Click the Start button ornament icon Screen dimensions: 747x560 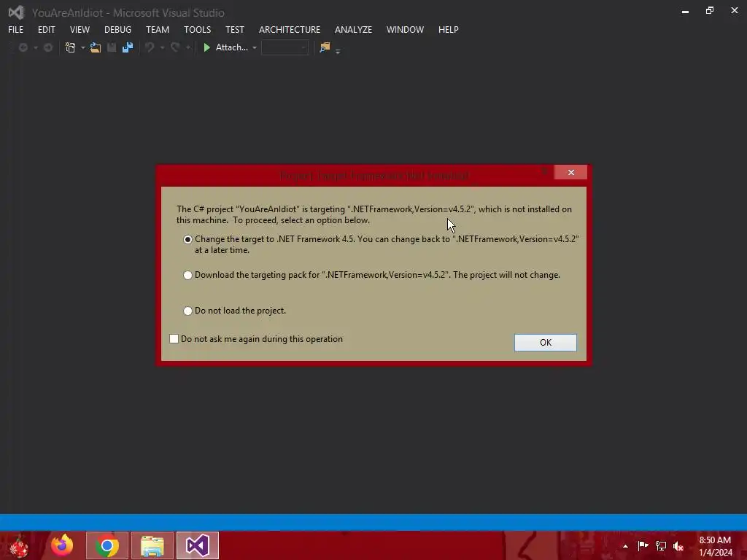coord(19,547)
